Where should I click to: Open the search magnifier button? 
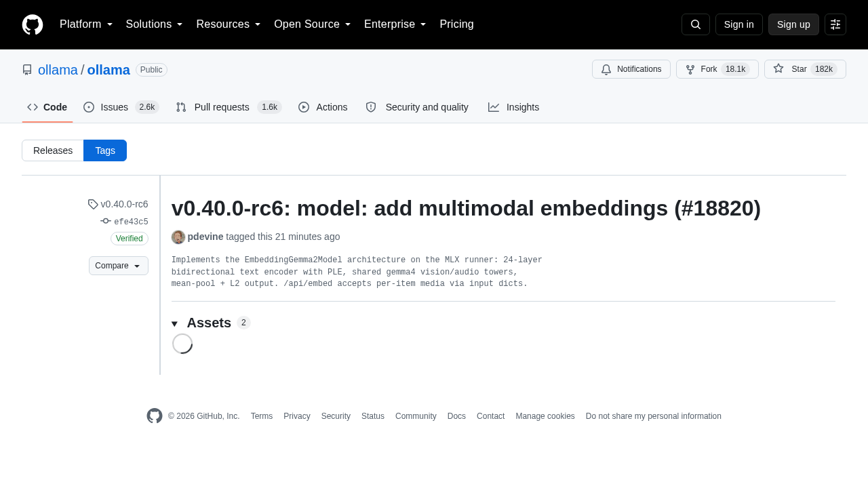696,24
